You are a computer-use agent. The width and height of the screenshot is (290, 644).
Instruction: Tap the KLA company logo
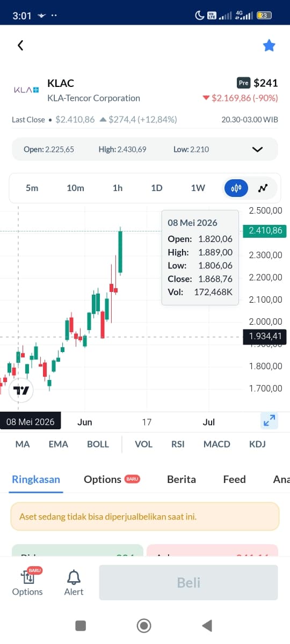pos(26,90)
